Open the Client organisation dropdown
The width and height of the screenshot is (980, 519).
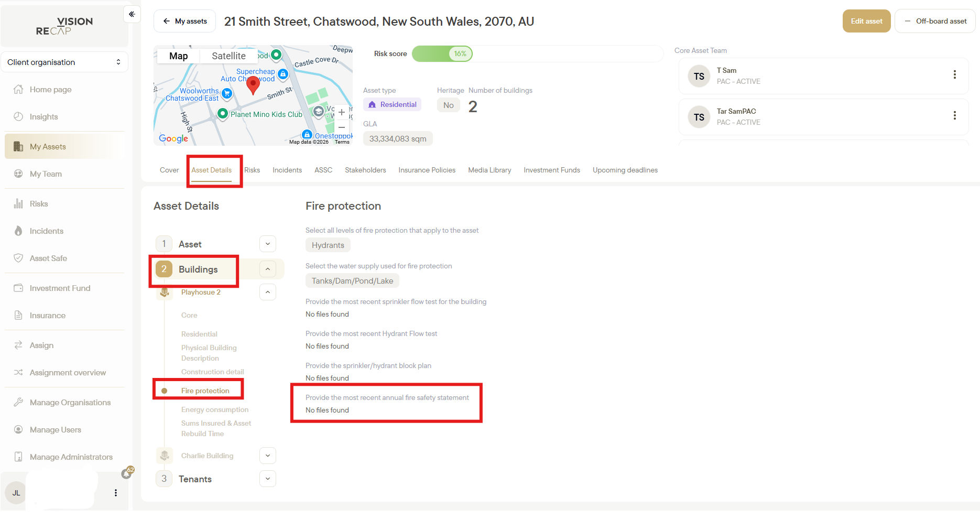[64, 62]
